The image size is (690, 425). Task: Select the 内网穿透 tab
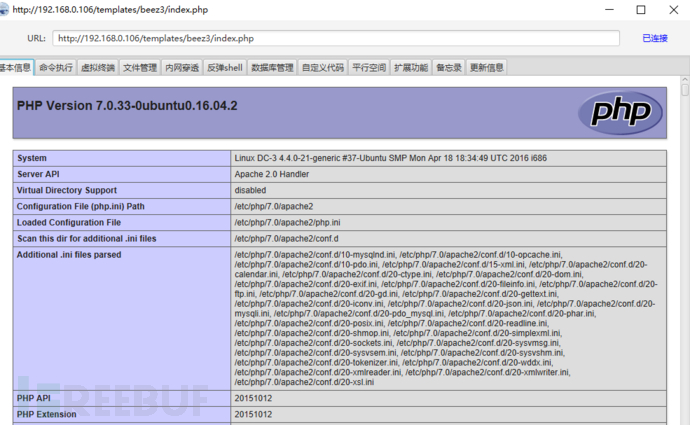[x=182, y=67]
